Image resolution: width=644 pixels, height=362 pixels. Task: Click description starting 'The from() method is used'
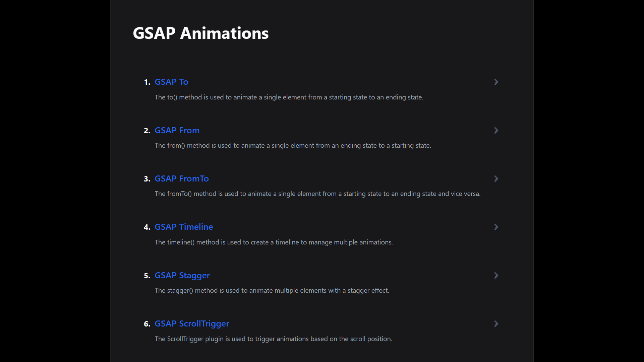tap(293, 145)
